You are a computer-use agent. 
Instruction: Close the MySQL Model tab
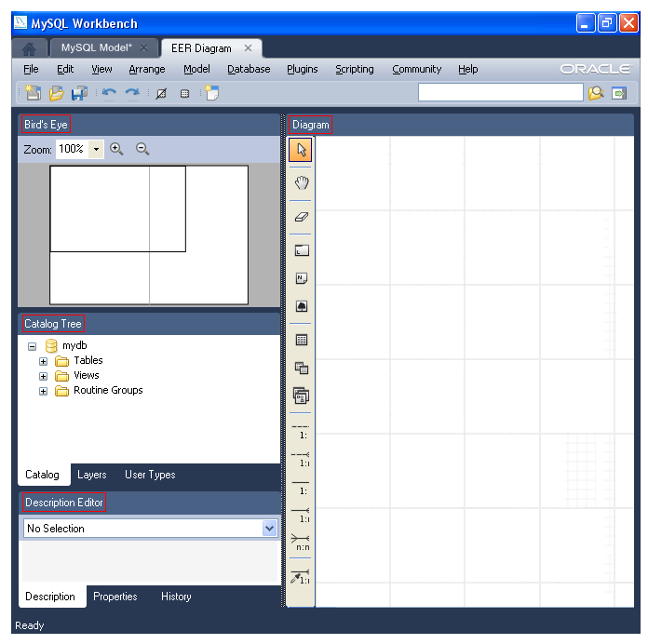[x=143, y=48]
